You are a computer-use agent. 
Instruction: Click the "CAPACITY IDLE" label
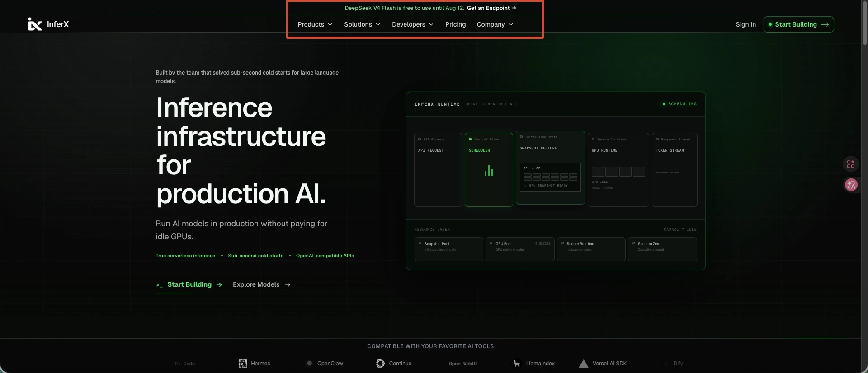(680, 229)
